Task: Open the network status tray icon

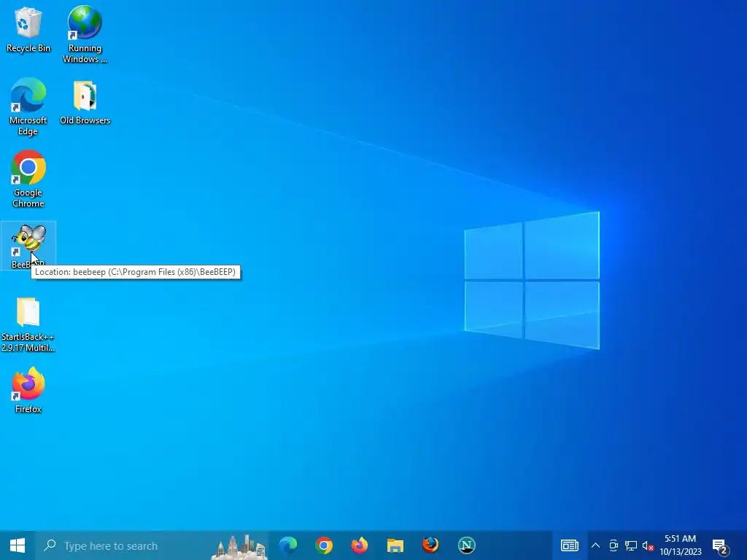Action: (x=631, y=545)
